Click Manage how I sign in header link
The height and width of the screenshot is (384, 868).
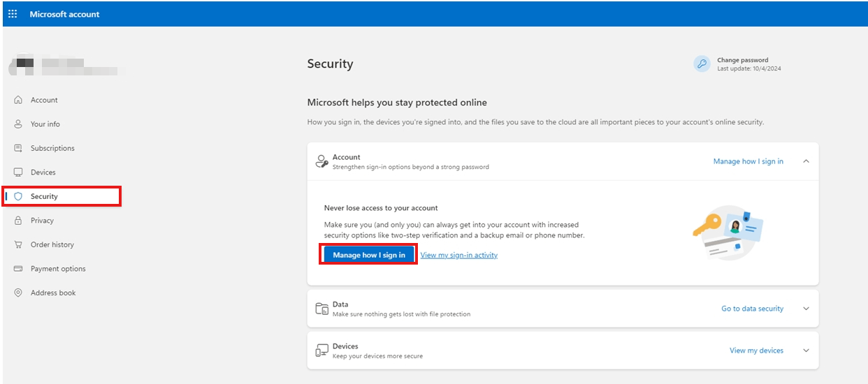pyautogui.click(x=748, y=161)
